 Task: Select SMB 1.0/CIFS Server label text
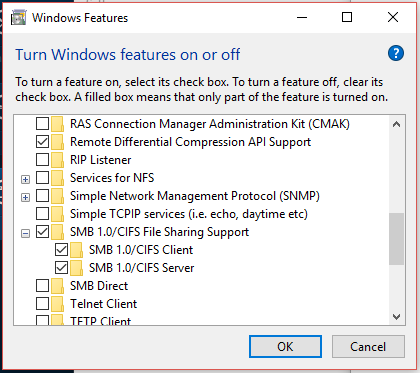[142, 268]
